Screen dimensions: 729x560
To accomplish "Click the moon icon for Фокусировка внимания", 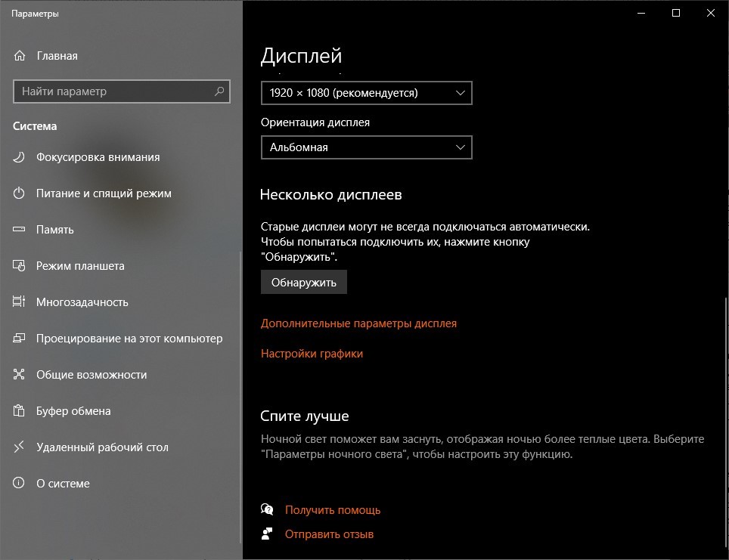I will click(x=20, y=157).
